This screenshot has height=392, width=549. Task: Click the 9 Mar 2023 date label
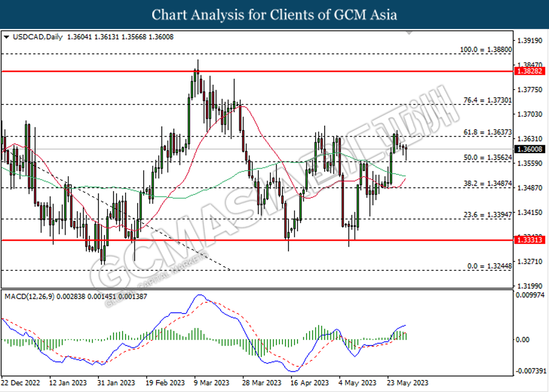pyautogui.click(x=211, y=383)
